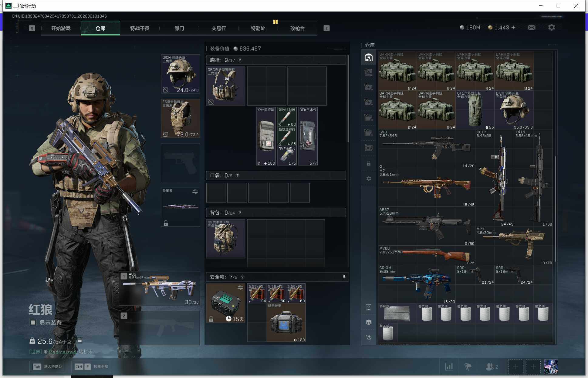Switch to the 仓库 tab
The image size is (588, 378).
[100, 28]
